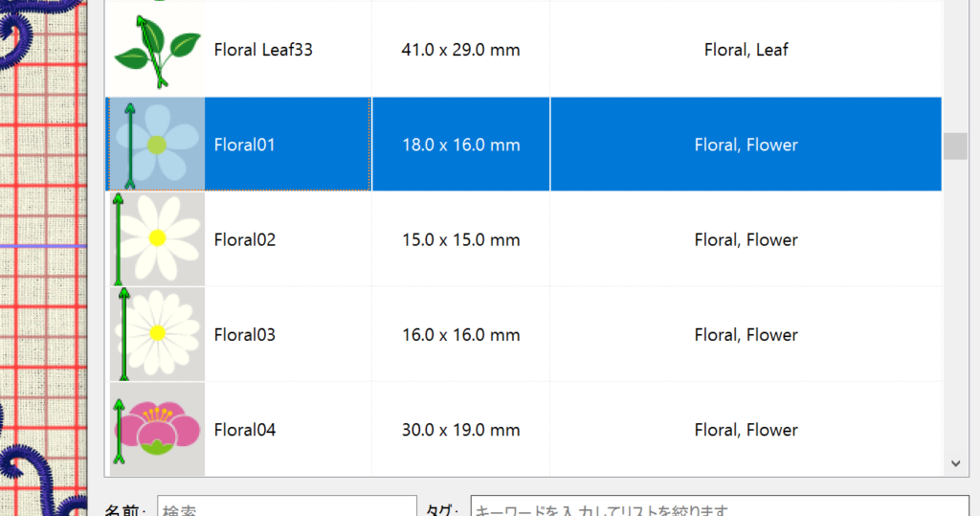Click the Floral01 name in the list
Viewport: 980px width, 516px height.
tap(245, 146)
